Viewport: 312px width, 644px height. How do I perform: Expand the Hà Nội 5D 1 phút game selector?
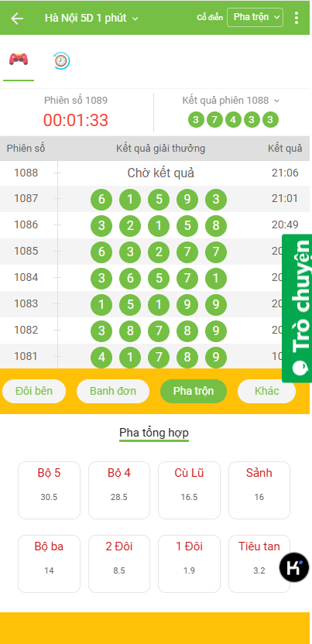point(91,18)
